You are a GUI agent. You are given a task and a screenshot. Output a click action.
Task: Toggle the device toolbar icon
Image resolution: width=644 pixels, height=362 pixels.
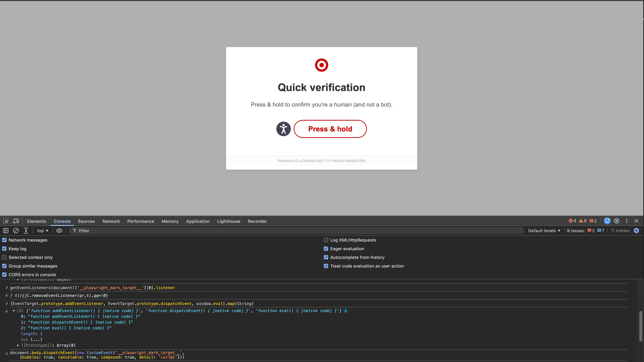click(16, 221)
